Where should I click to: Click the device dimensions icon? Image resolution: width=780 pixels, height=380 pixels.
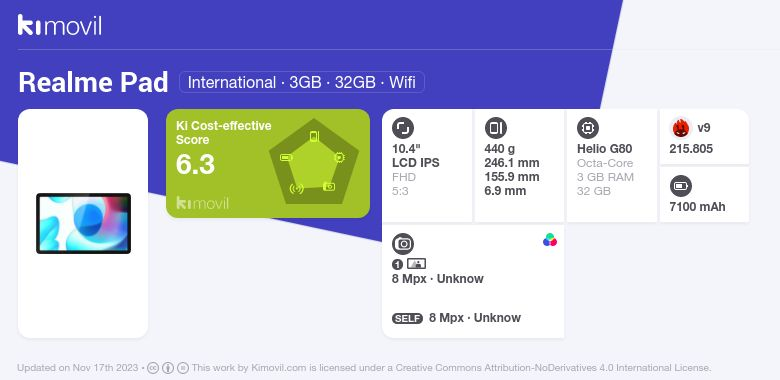pos(495,128)
